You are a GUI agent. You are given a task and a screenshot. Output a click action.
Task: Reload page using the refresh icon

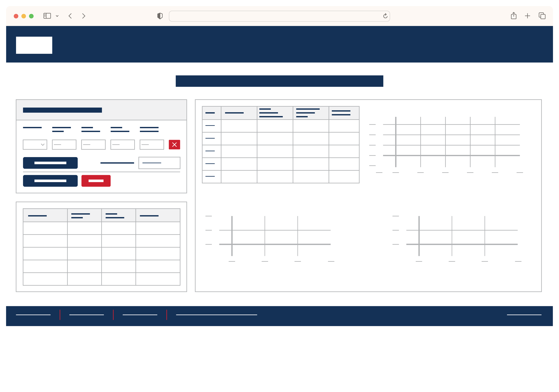pos(385,16)
